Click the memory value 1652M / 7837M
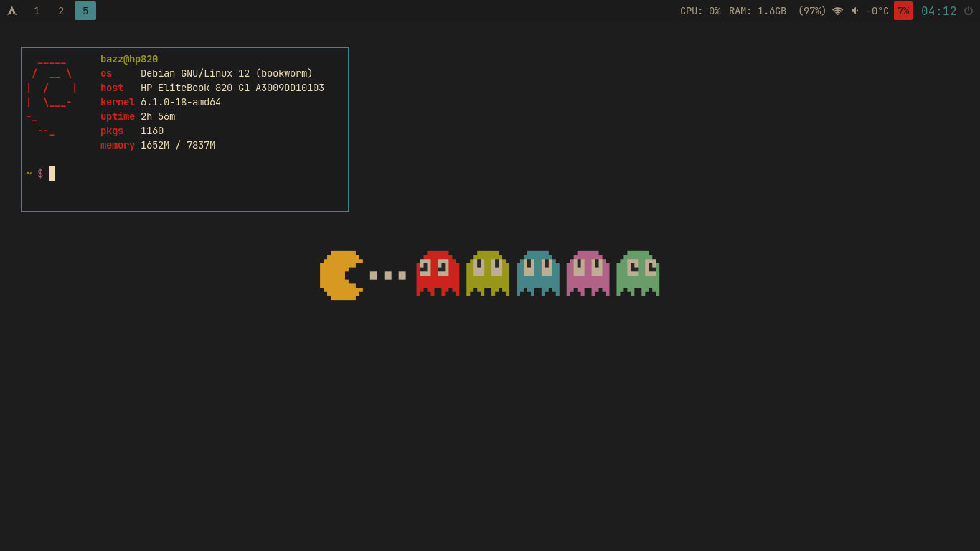The height and width of the screenshot is (551, 980). click(x=178, y=146)
